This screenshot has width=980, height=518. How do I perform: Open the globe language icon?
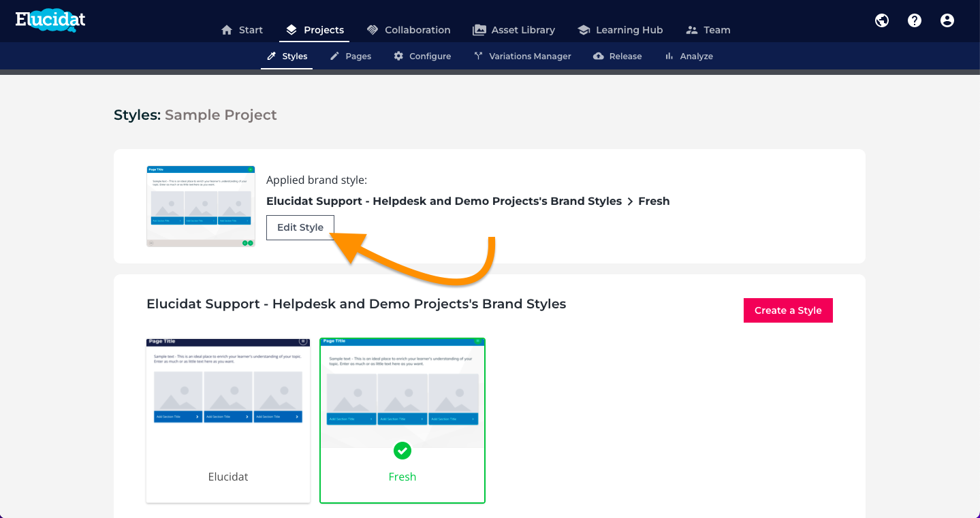click(882, 20)
